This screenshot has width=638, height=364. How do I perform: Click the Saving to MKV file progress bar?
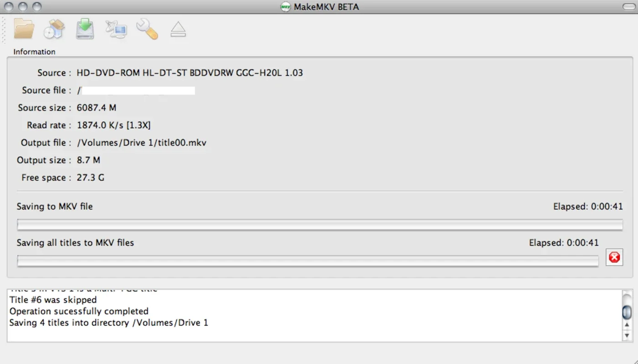click(320, 225)
